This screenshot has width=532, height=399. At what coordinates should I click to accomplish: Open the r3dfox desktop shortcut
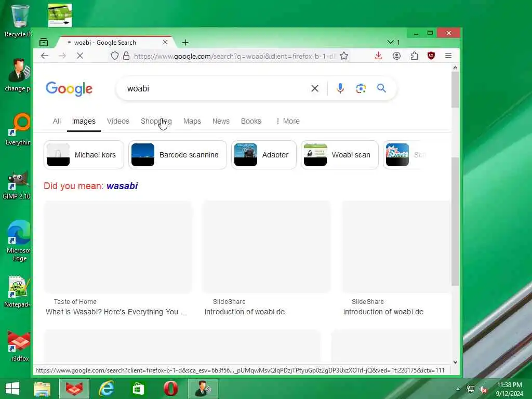click(19, 345)
